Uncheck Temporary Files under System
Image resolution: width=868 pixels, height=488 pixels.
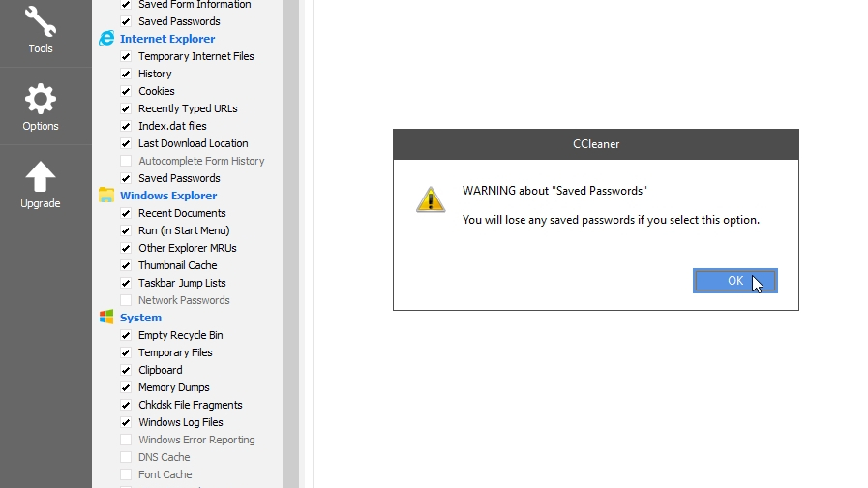pyautogui.click(x=126, y=352)
